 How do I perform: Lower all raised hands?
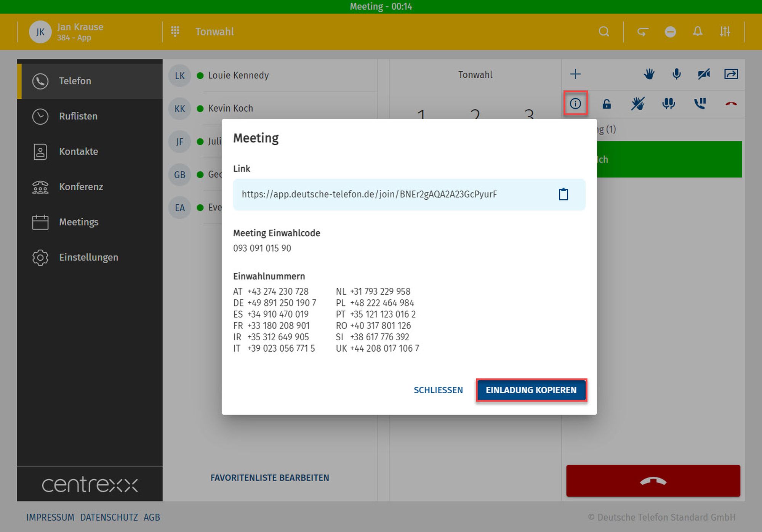pos(637,103)
